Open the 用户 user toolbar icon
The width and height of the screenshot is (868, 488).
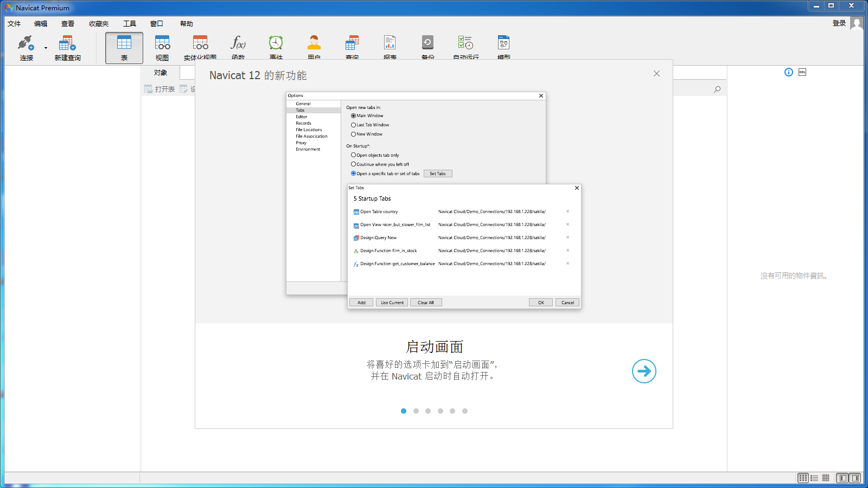click(314, 48)
